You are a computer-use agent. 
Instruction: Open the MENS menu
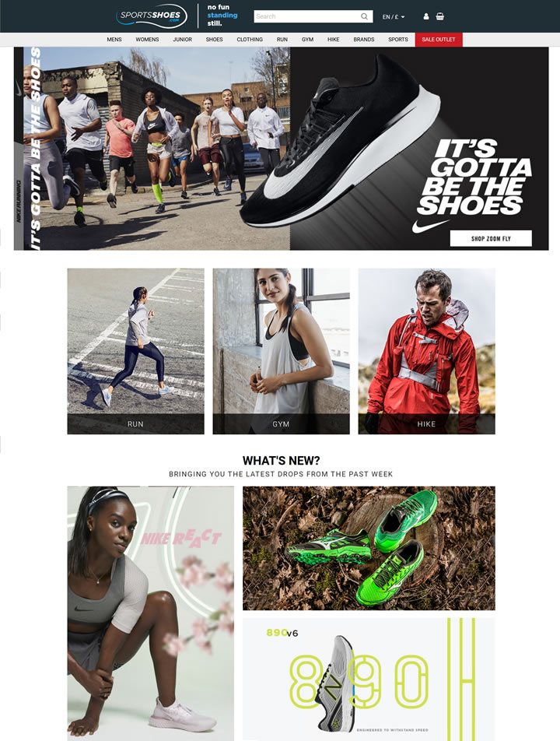(x=114, y=40)
